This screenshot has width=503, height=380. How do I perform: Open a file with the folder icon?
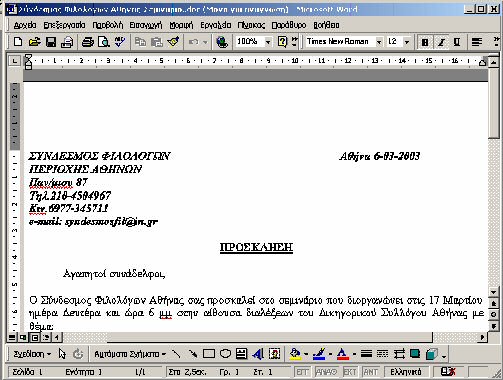point(34,42)
